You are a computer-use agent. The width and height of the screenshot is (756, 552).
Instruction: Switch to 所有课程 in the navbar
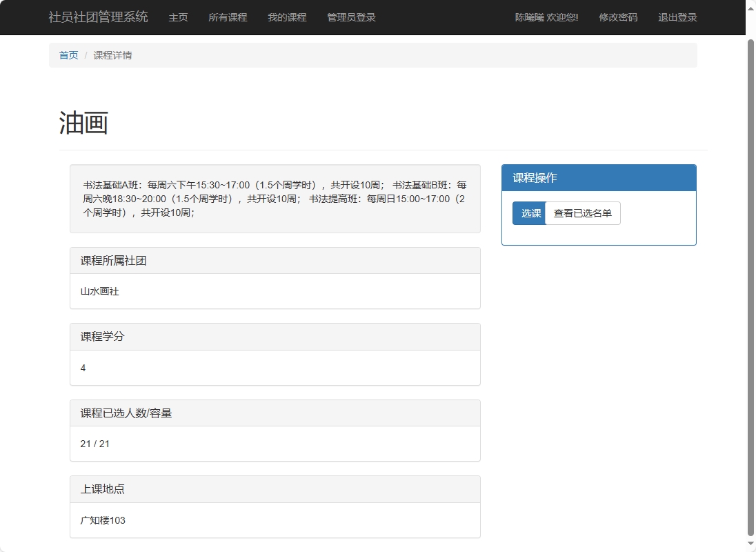click(228, 17)
